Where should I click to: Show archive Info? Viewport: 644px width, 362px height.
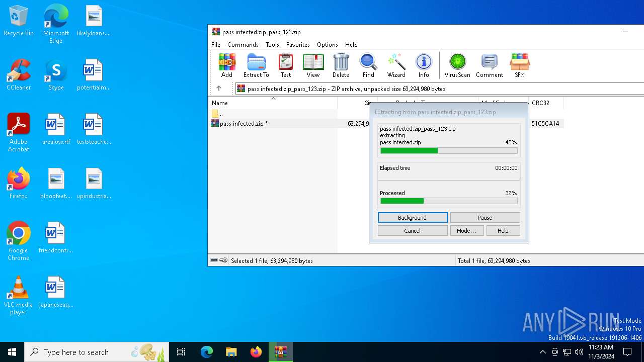tap(424, 66)
